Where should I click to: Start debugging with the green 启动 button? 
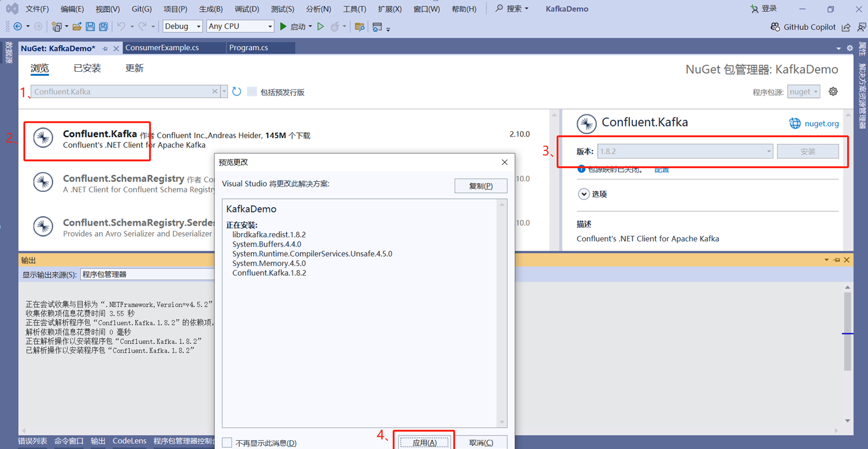292,27
